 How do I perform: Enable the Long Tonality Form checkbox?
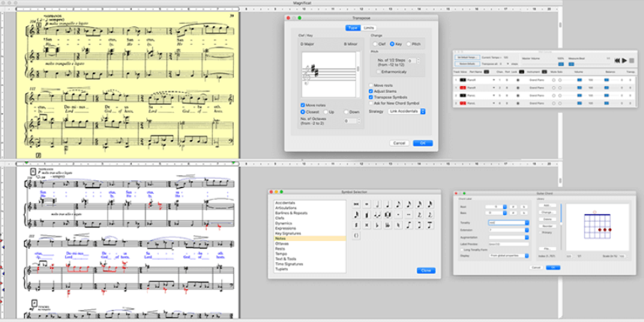point(462,250)
